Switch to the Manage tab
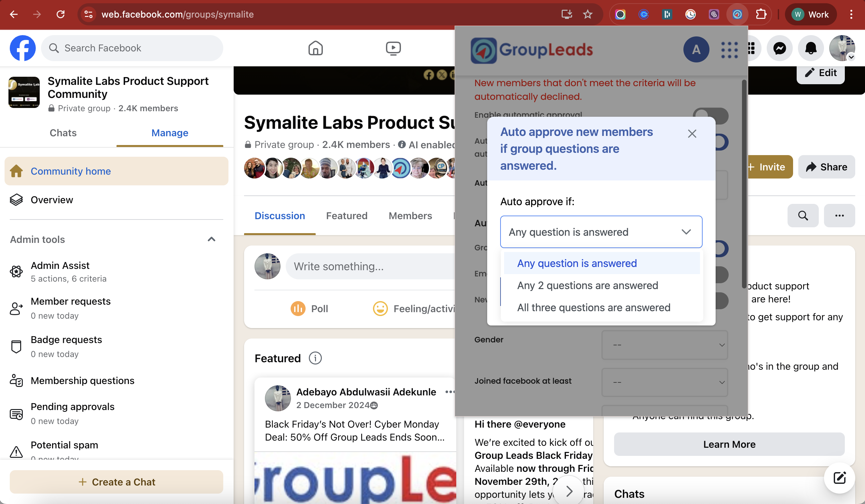 (170, 133)
